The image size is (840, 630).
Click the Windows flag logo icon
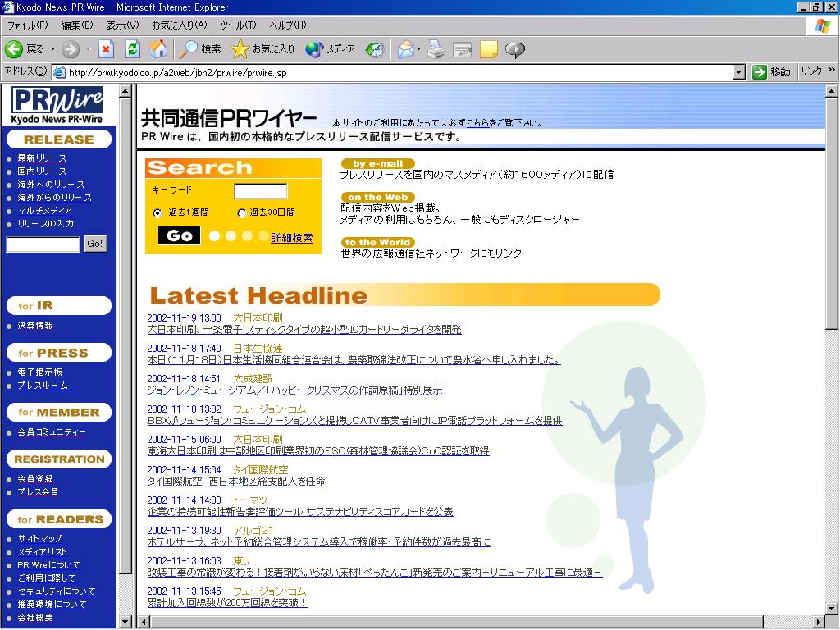click(823, 25)
